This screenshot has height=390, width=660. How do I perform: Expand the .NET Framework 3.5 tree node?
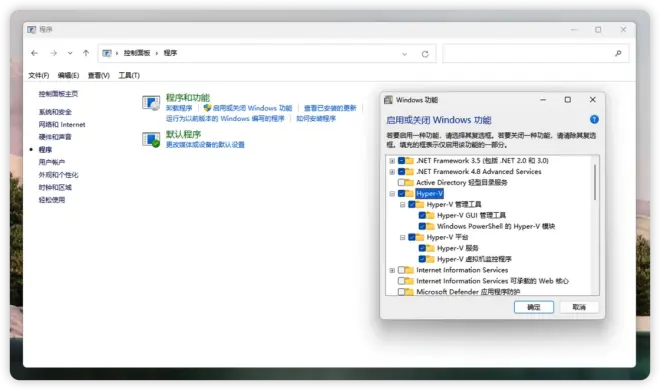392,161
